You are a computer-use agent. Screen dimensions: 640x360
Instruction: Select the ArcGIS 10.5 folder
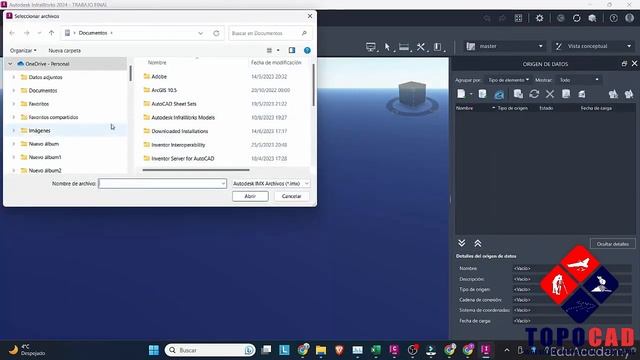[x=164, y=90]
